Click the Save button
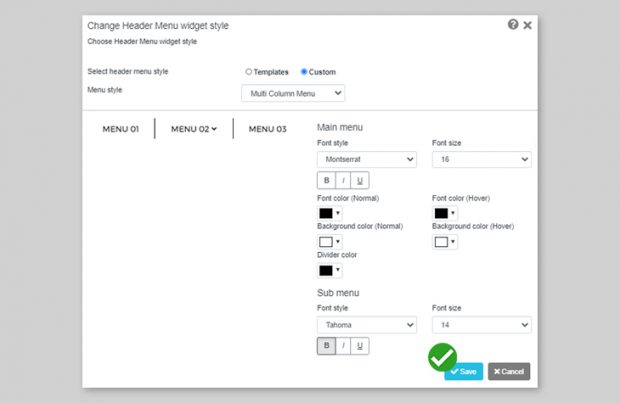The height and width of the screenshot is (403, 620). tap(463, 371)
